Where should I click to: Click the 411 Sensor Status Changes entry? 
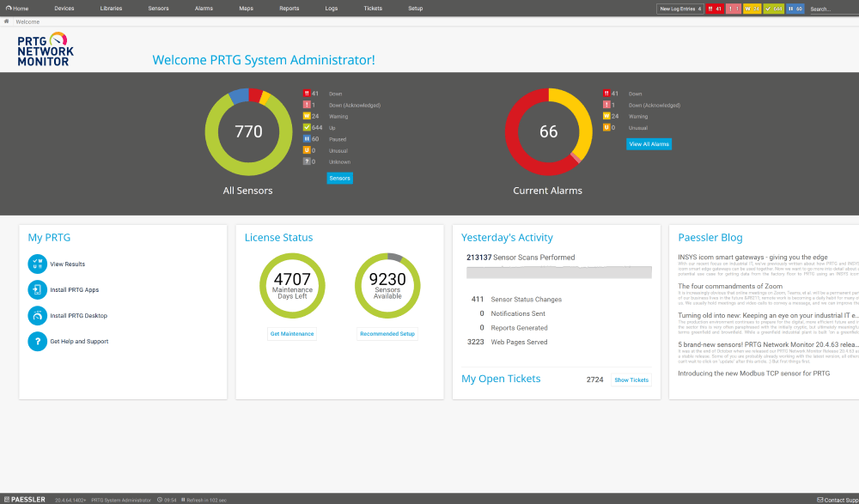(x=516, y=299)
